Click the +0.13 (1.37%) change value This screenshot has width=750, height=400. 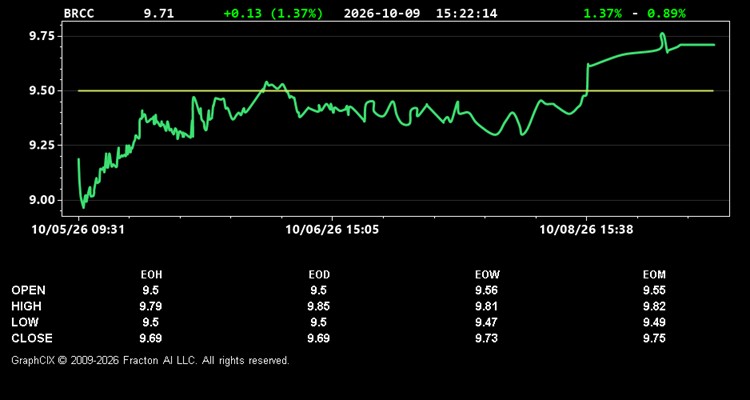click(273, 13)
